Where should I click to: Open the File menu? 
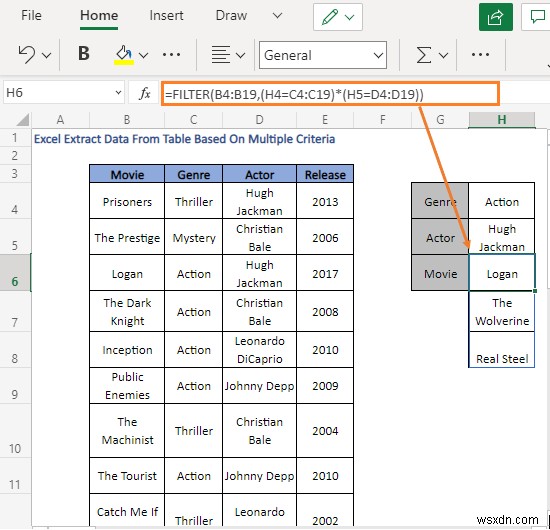31,15
